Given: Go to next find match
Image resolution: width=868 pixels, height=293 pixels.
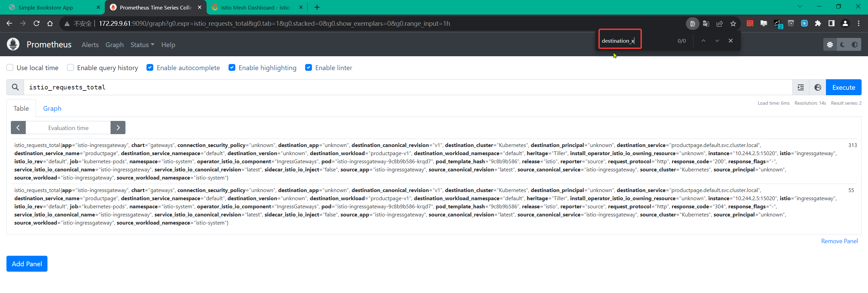Looking at the screenshot, I should (717, 41).
